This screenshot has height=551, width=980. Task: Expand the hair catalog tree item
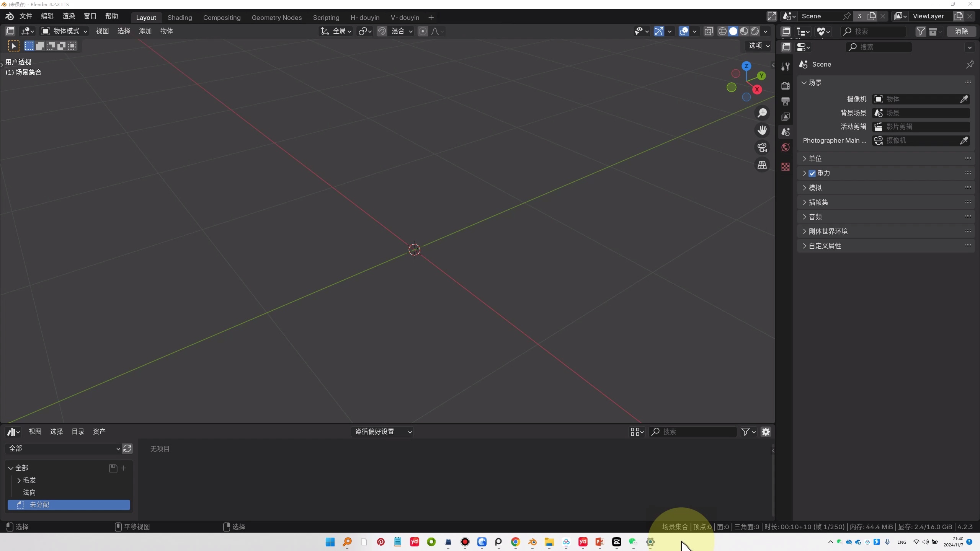click(x=19, y=480)
